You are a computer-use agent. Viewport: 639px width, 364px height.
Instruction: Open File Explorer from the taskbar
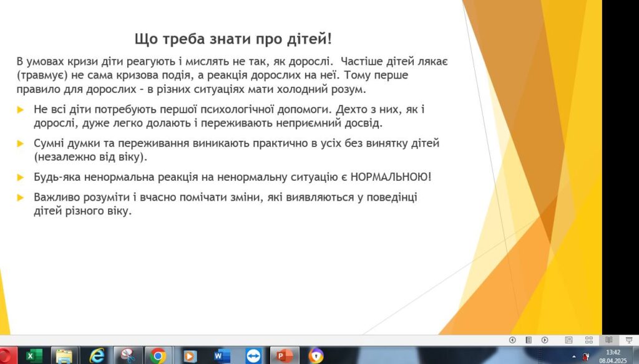pos(64,356)
